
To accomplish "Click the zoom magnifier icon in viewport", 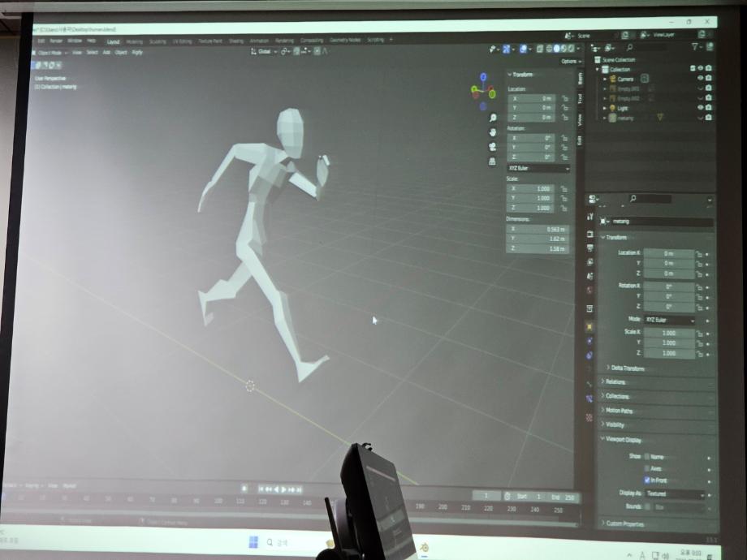I will 493,118.
